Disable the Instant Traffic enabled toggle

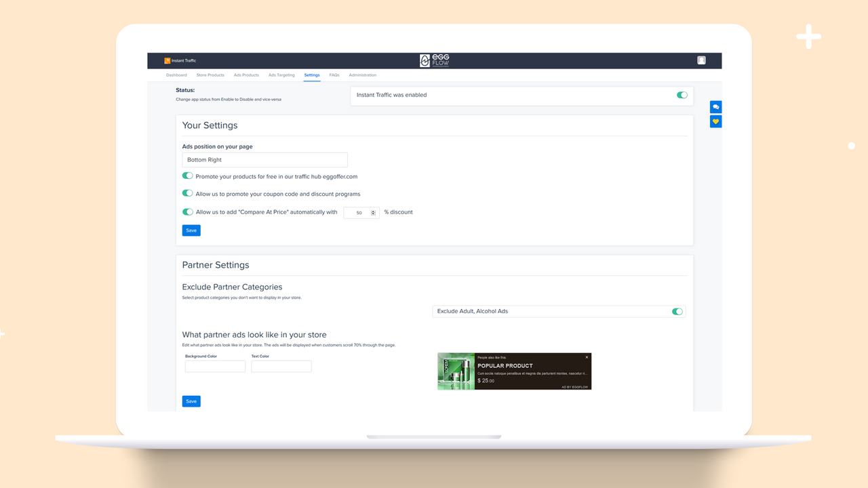point(682,95)
